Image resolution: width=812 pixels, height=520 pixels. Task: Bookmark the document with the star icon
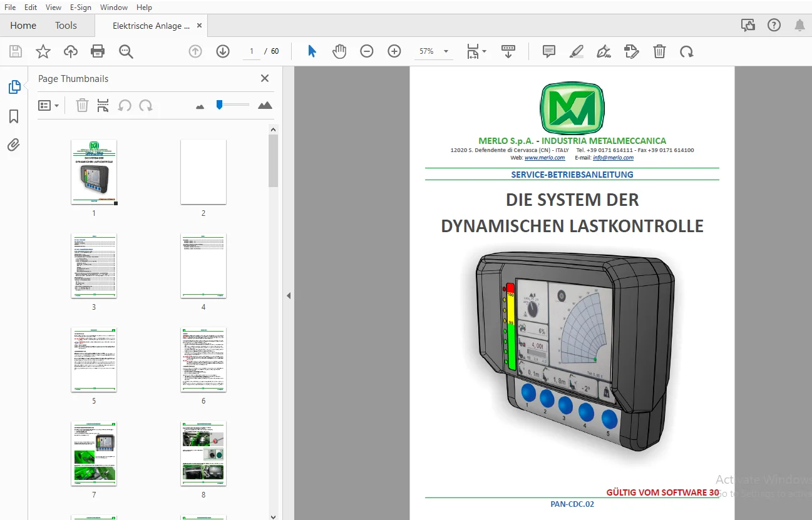pyautogui.click(x=43, y=51)
